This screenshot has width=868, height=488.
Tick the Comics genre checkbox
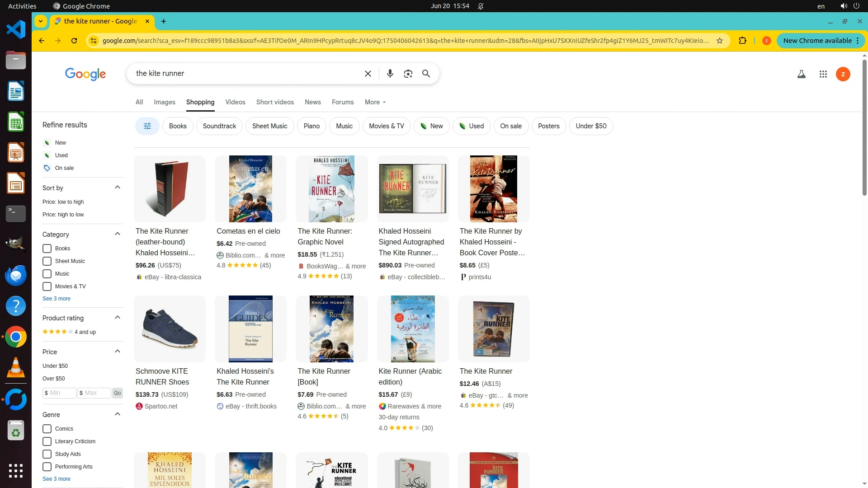[47, 429]
